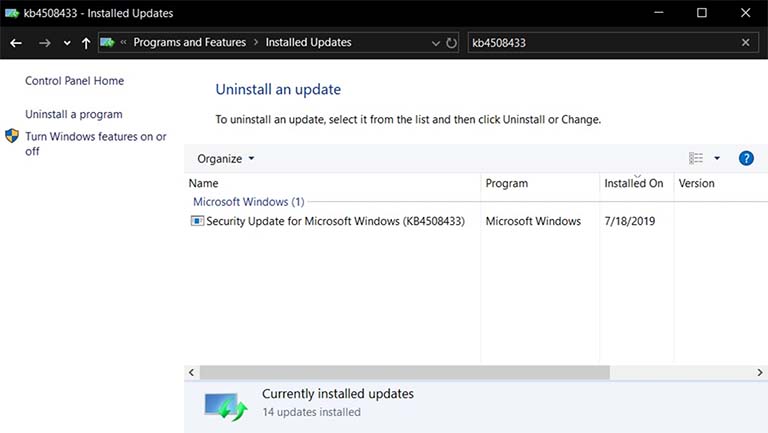Viewport: 768px width, 433px height.
Task: Open help with the blue question mark
Action: click(746, 158)
